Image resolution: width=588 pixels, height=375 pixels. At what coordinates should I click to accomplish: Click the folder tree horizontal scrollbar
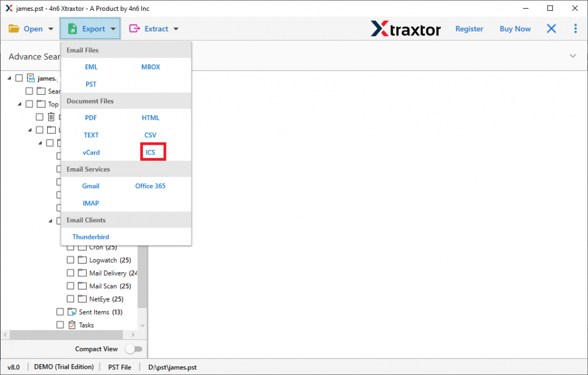point(67,334)
